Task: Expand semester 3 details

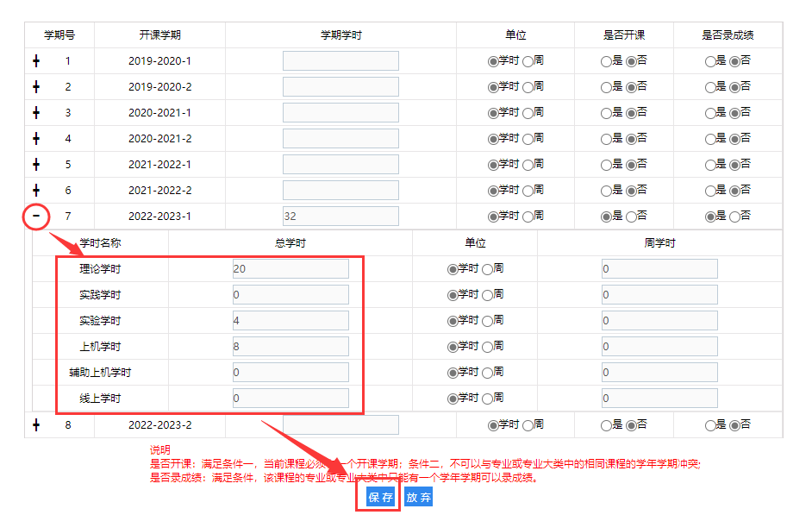Action: coord(36,113)
